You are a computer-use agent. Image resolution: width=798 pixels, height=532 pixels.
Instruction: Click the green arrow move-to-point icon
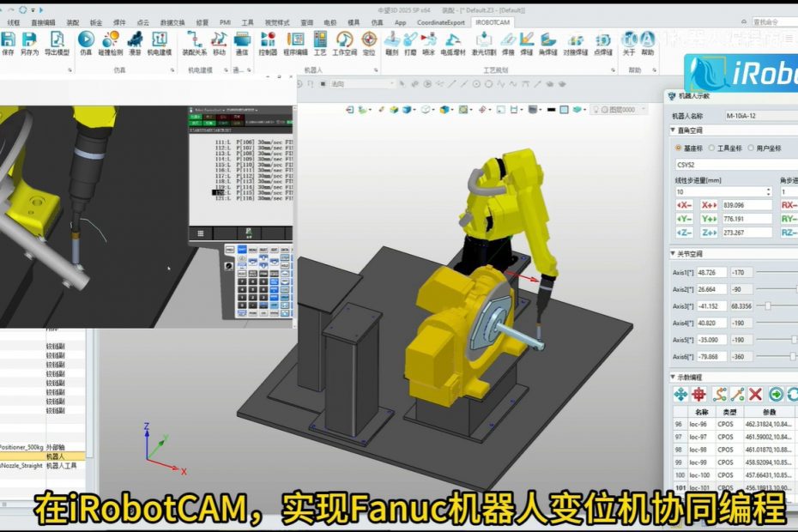tap(776, 394)
